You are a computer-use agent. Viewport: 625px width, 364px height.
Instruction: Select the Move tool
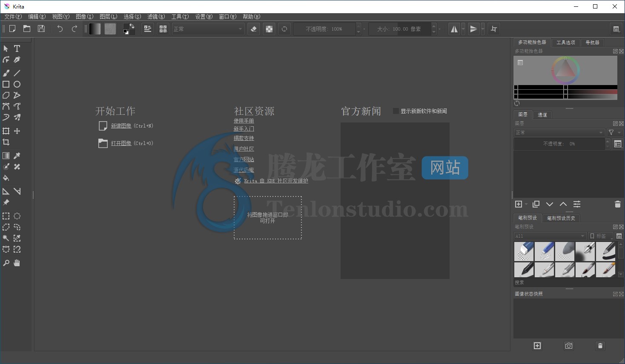click(17, 131)
